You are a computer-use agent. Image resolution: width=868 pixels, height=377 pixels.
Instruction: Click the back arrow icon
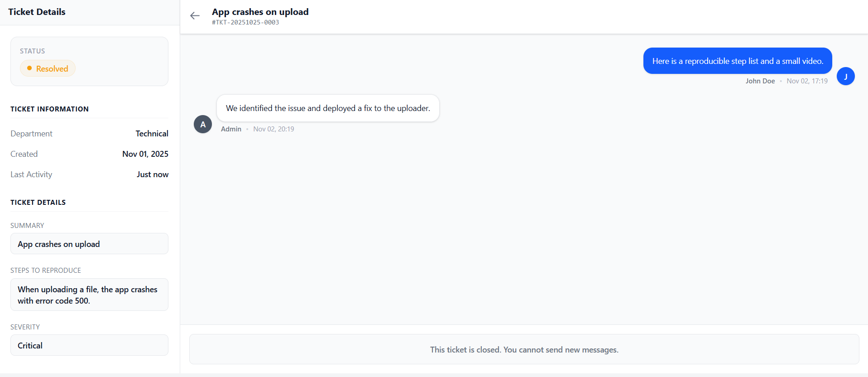(x=195, y=16)
